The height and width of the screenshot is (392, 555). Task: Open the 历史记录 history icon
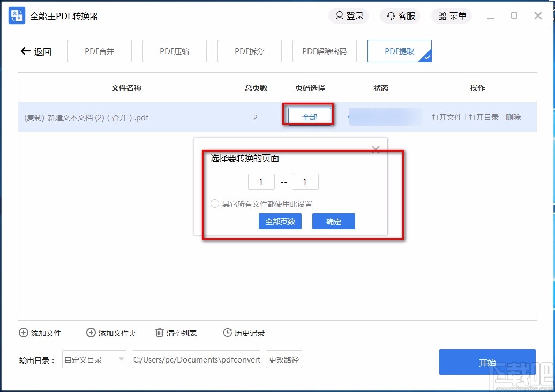tap(227, 333)
